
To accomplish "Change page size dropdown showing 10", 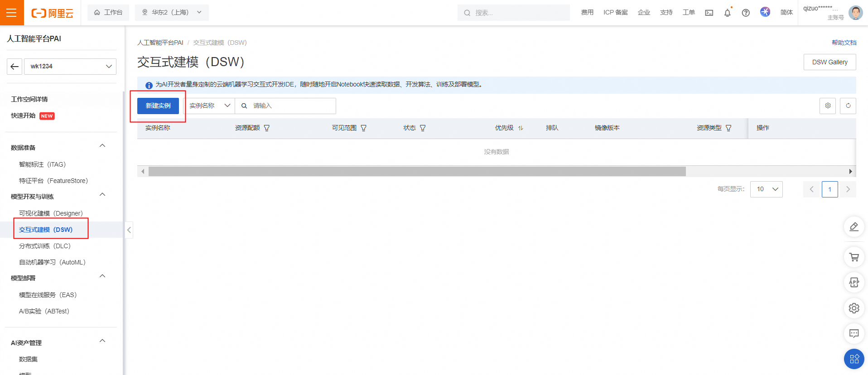I will pos(767,189).
